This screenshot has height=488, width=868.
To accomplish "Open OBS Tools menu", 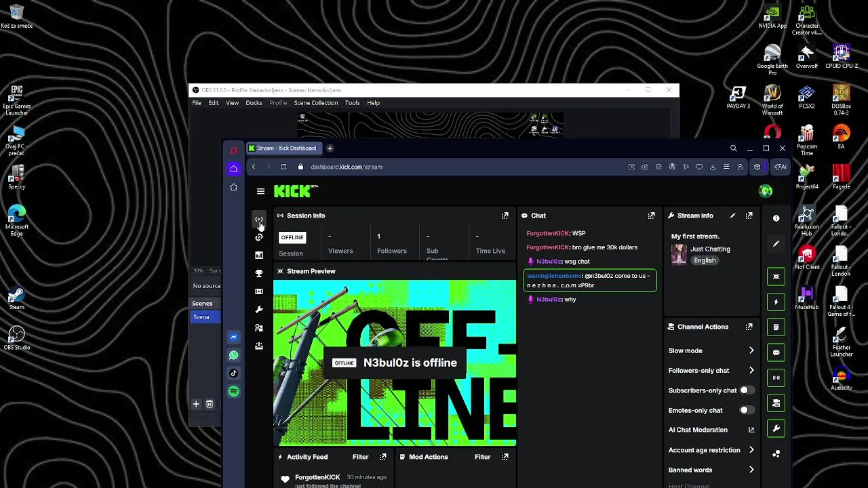I will 352,103.
